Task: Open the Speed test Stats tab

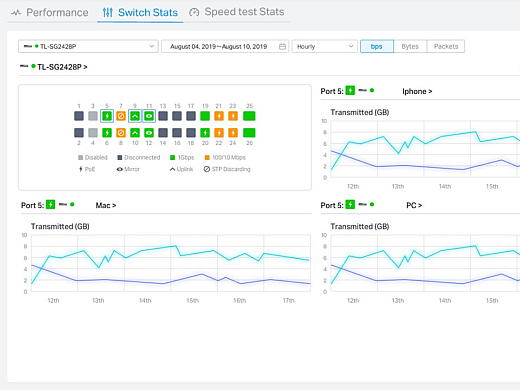Action: pyautogui.click(x=236, y=12)
